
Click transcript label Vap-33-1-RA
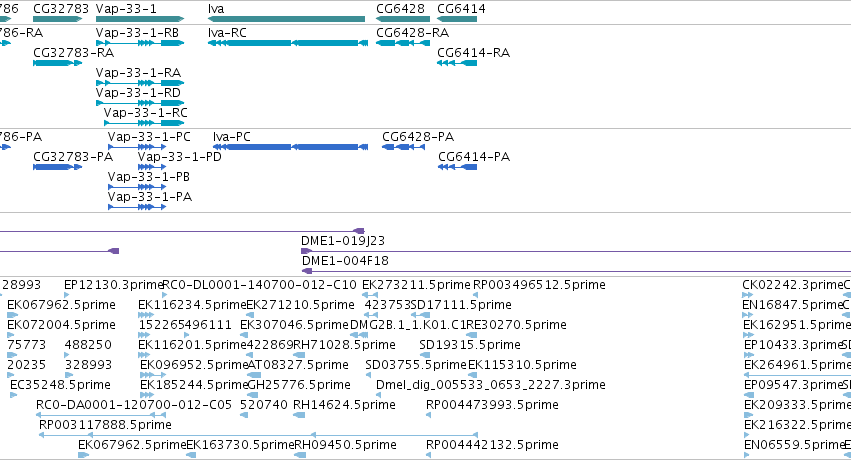pyautogui.click(x=138, y=73)
